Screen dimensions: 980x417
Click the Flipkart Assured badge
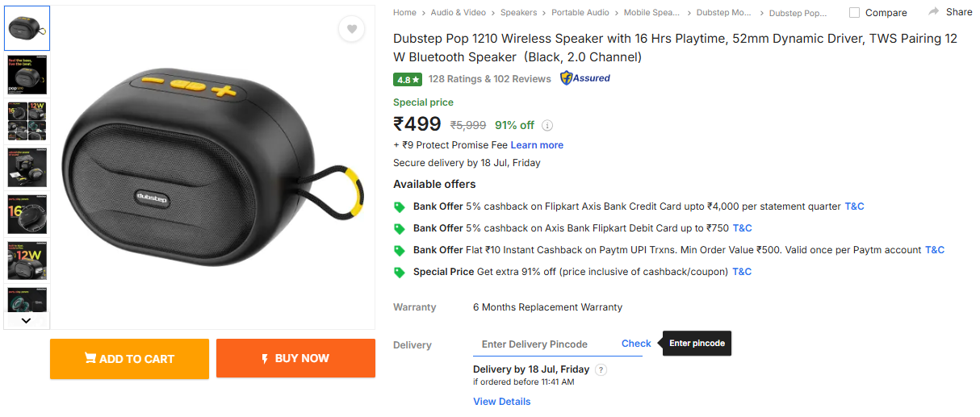(585, 78)
